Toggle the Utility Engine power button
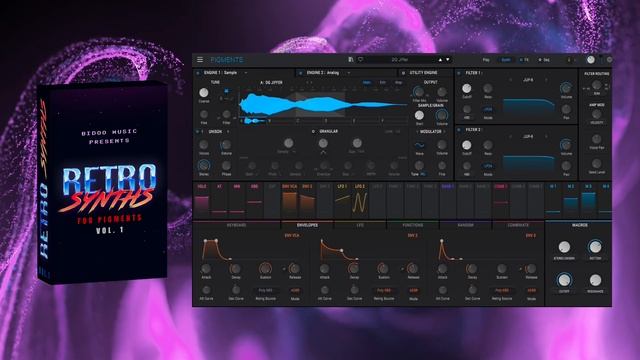The width and height of the screenshot is (640, 360). [x=403, y=73]
